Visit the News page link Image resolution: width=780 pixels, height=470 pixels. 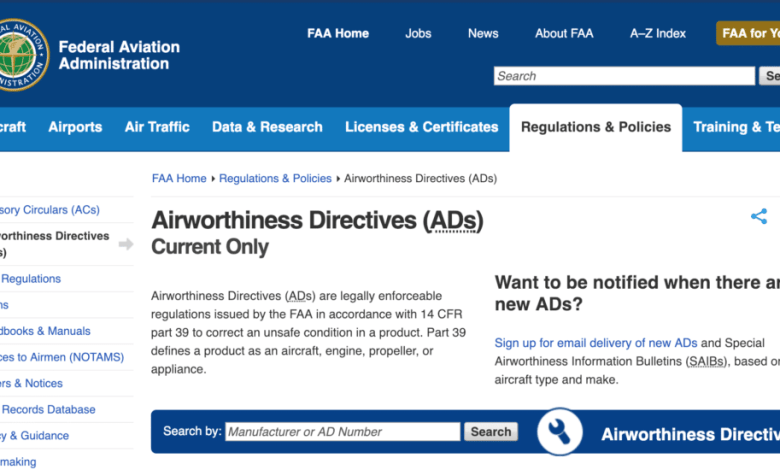(x=483, y=33)
